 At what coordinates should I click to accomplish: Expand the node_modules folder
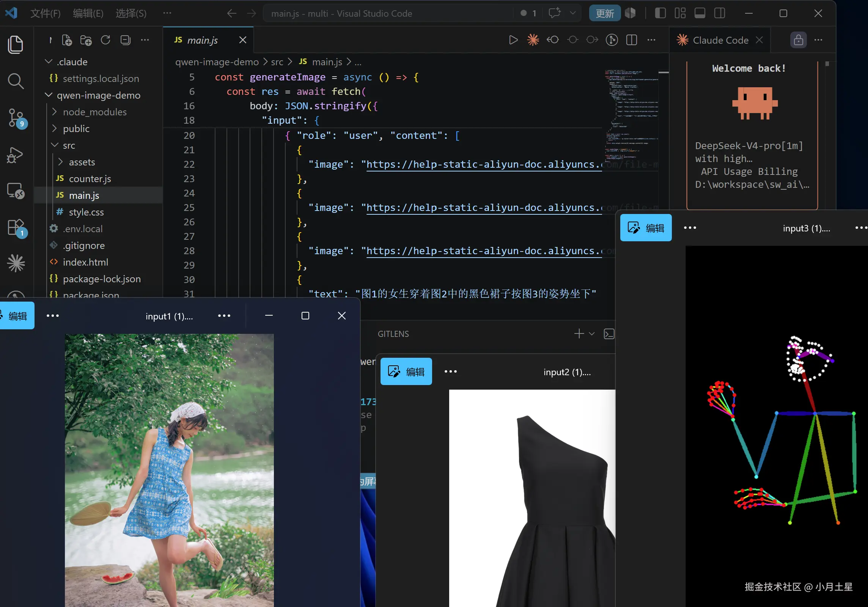coord(55,112)
